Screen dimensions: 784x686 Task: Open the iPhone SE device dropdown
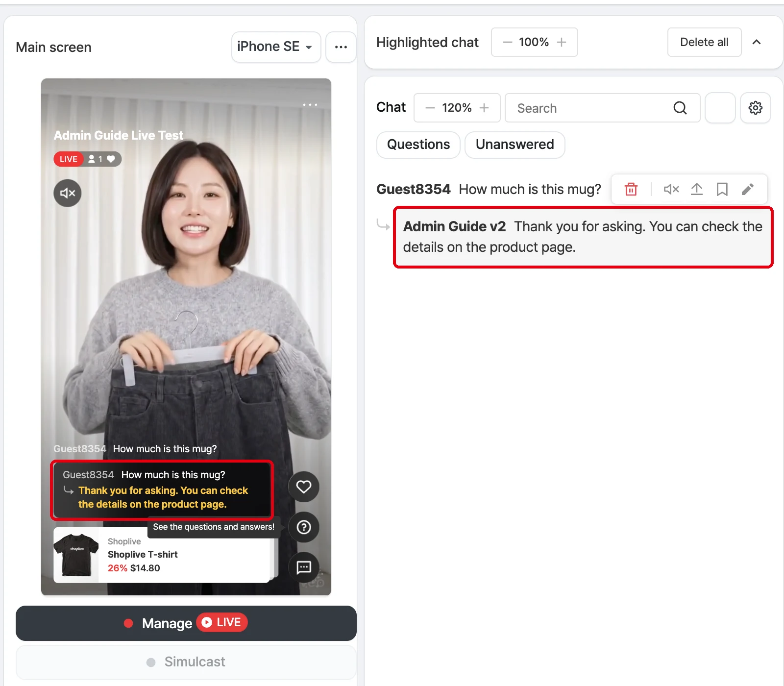point(276,47)
